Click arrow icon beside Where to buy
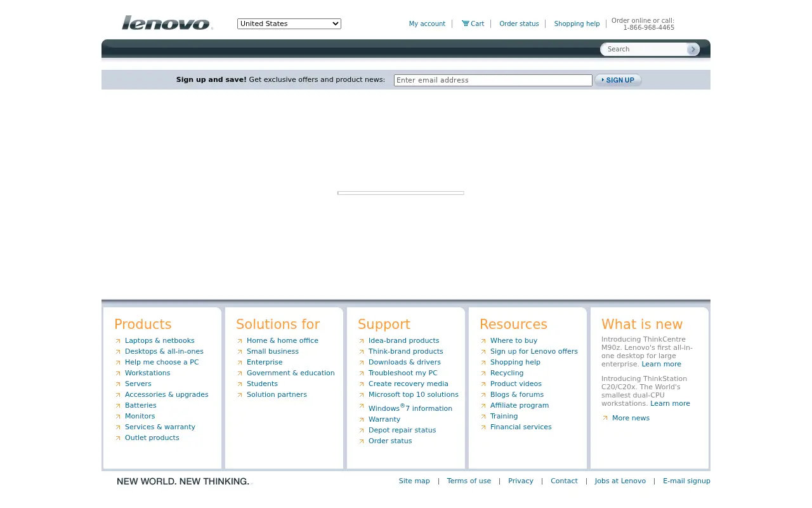 click(483, 341)
